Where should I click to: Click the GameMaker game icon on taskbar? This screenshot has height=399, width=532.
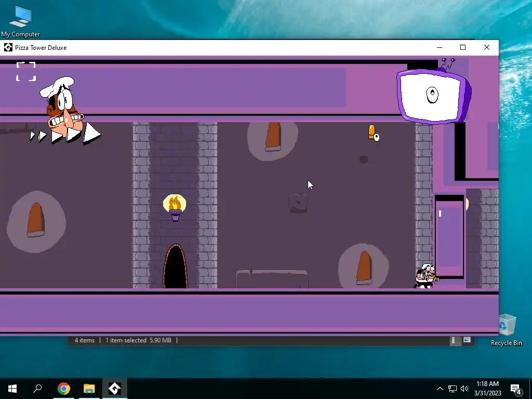115,389
